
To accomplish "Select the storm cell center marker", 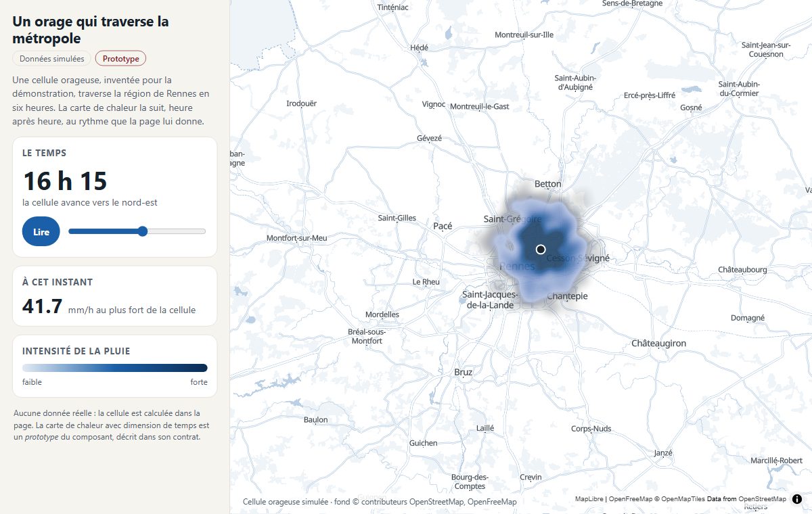I will 541,250.
